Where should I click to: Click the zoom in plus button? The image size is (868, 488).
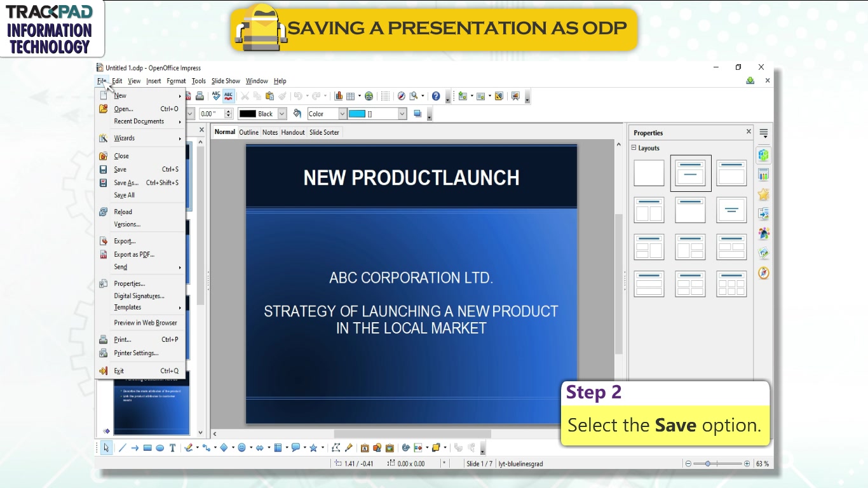click(747, 464)
